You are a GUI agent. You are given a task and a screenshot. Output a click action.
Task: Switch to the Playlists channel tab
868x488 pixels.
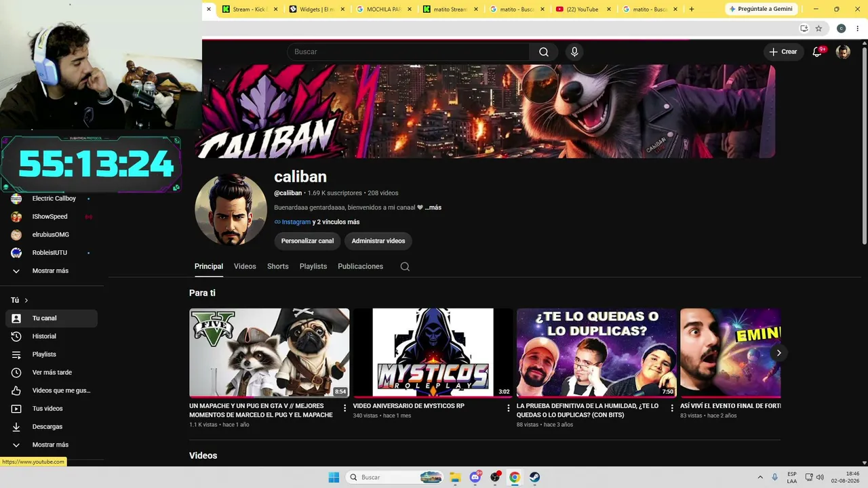[x=313, y=266]
